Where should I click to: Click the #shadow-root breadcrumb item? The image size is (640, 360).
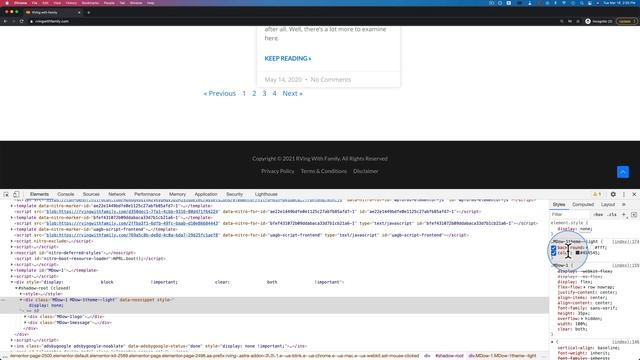pyautogui.click(x=449, y=356)
